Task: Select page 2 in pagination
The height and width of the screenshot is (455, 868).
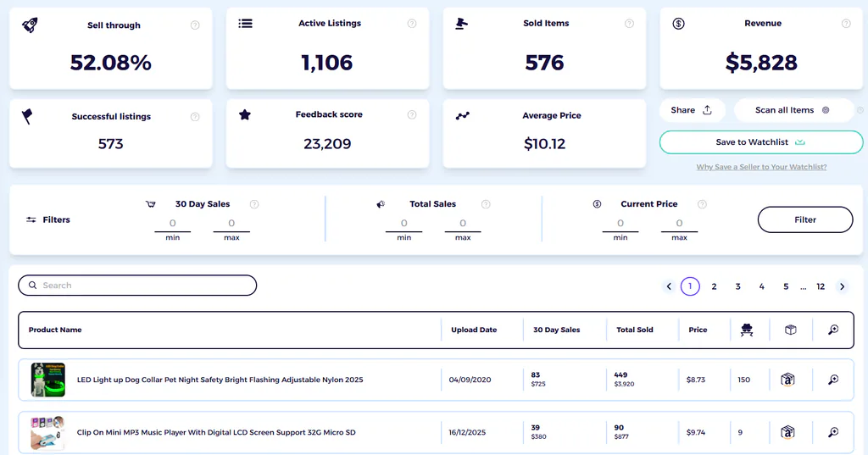Action: tap(714, 286)
